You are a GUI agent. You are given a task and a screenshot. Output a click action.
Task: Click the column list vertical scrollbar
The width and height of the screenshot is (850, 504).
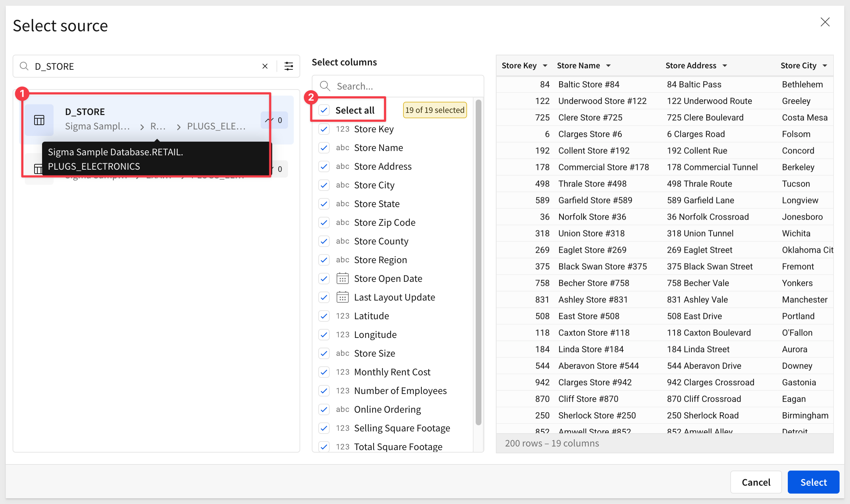click(478, 262)
